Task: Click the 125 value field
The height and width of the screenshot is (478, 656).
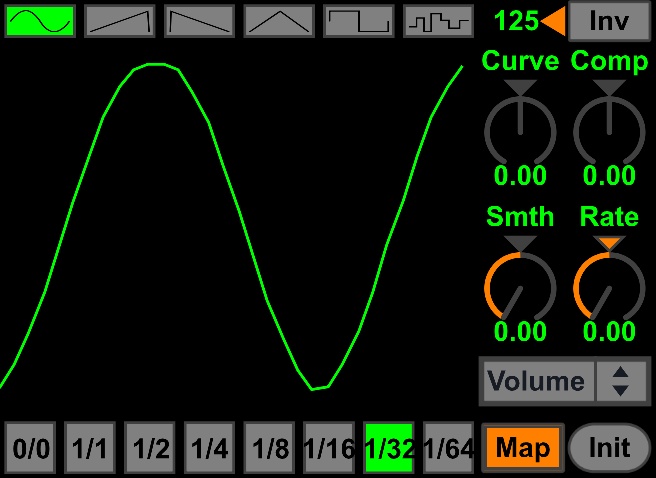Action: [515, 21]
